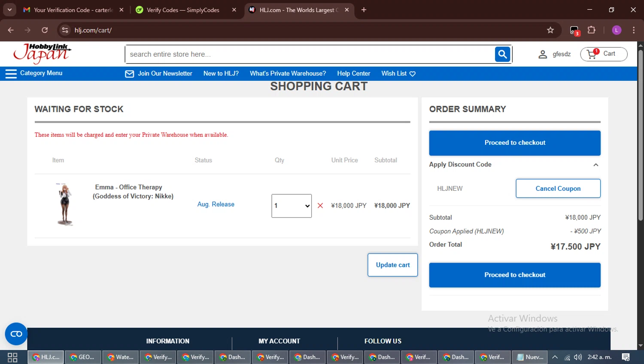Click Proceed to checkout beneath Order Summary heading
The image size is (644, 364).
tap(515, 143)
